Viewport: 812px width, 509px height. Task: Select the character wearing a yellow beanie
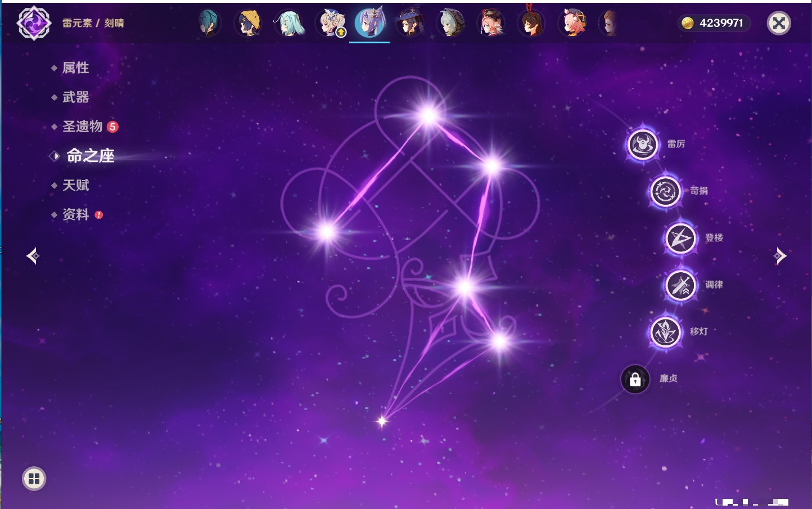pos(249,23)
